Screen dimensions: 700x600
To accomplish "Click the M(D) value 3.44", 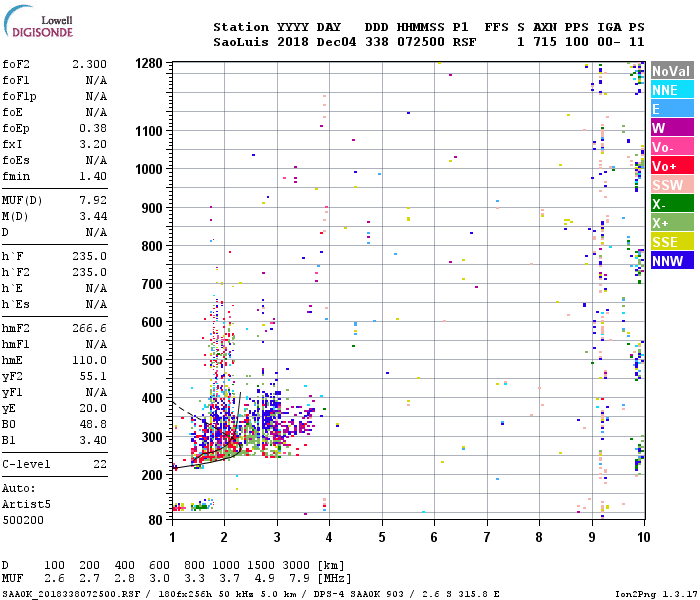I will tap(93, 217).
